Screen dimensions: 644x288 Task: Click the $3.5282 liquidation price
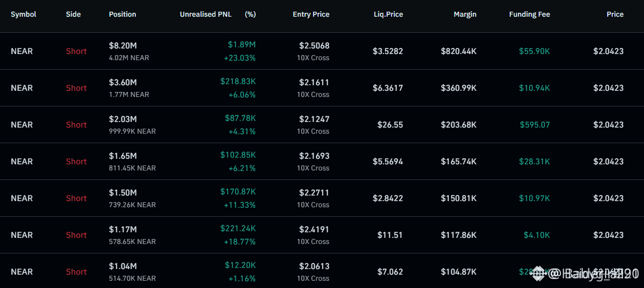pyautogui.click(x=388, y=51)
